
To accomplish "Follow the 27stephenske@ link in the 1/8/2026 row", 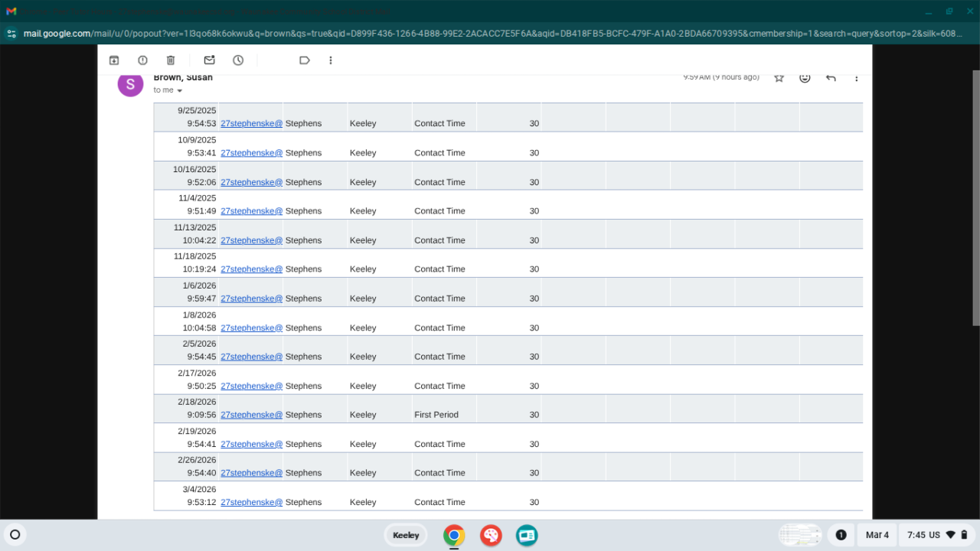I will pos(252,328).
